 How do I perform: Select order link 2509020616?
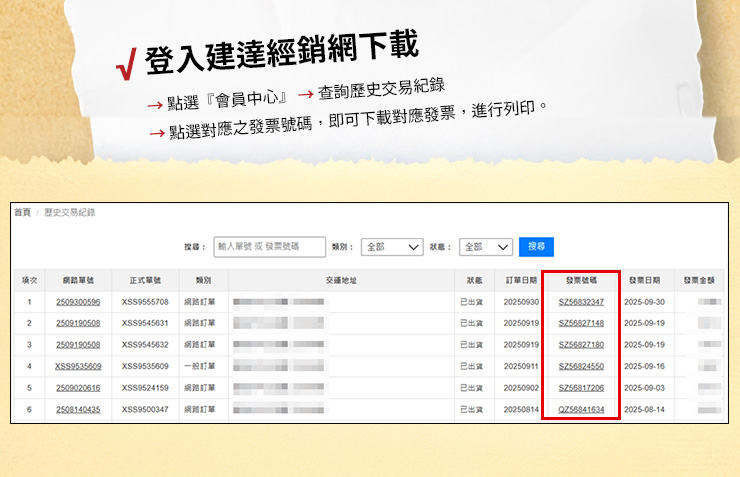tap(78, 388)
